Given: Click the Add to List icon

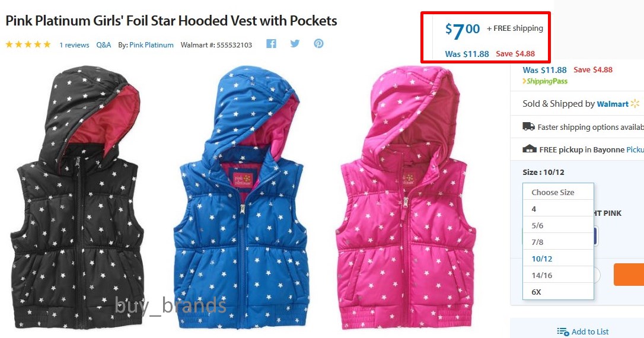Looking at the screenshot, I should pos(563,331).
